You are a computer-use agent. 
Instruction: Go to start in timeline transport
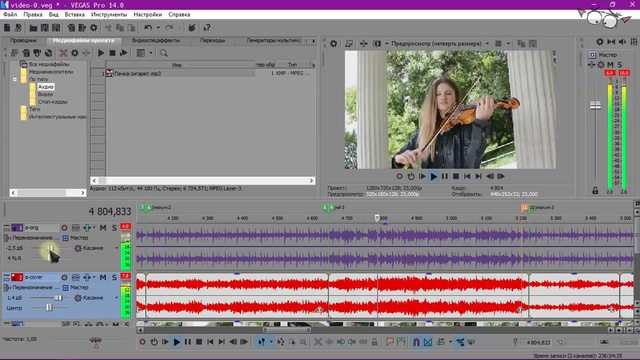210,342
